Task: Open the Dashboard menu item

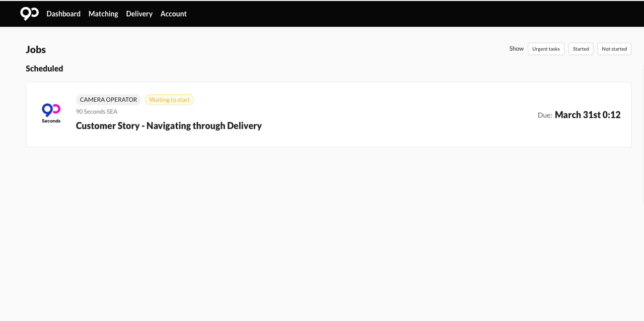Action: (64, 14)
